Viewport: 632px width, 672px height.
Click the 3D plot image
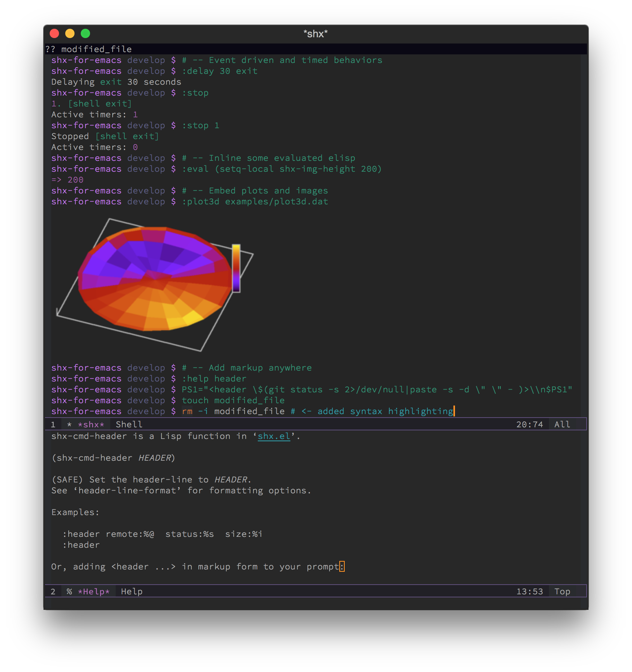[x=155, y=285]
